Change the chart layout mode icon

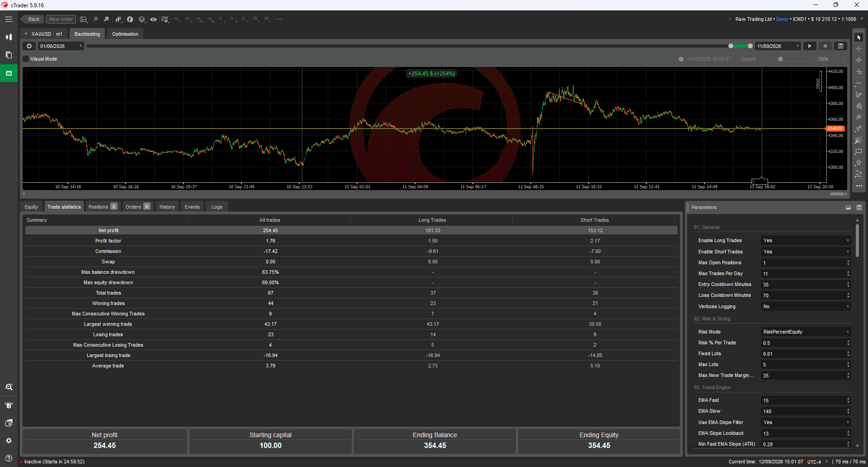pos(84,19)
